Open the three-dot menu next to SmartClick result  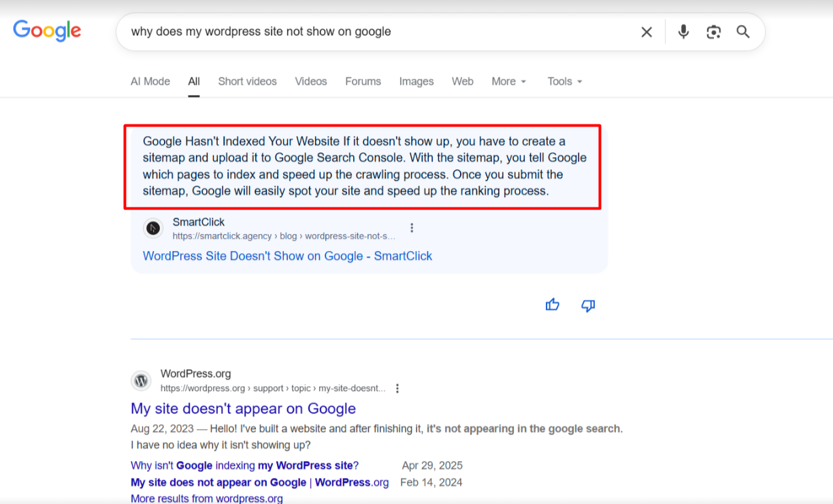pyautogui.click(x=412, y=228)
